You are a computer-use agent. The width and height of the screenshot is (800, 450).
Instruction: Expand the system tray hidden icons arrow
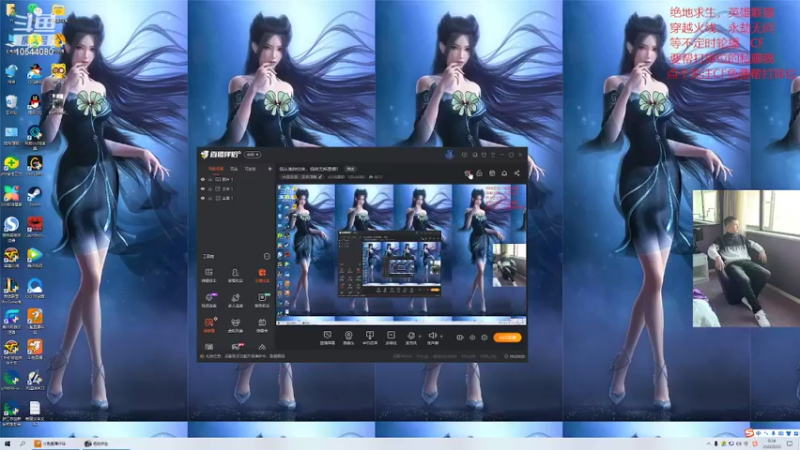tap(708, 444)
